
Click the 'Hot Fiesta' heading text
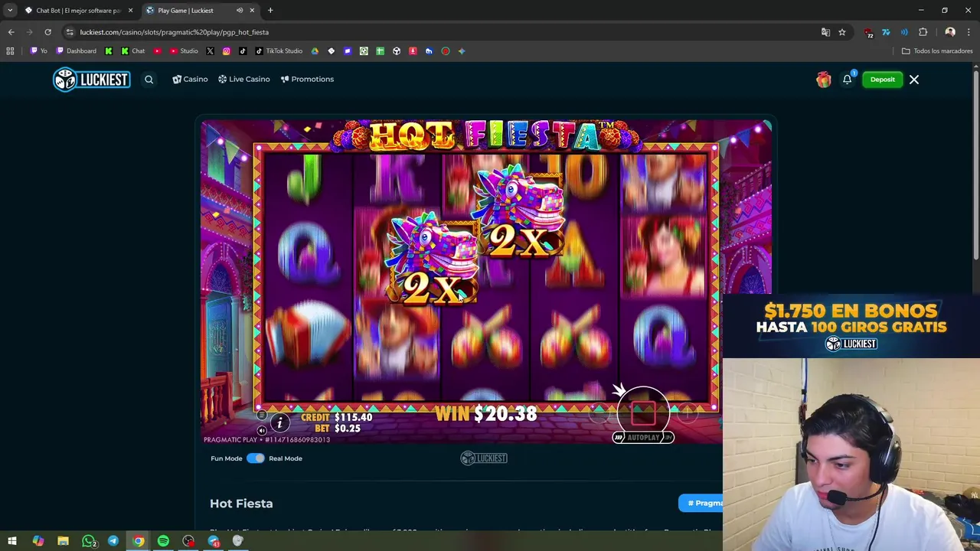241,504
